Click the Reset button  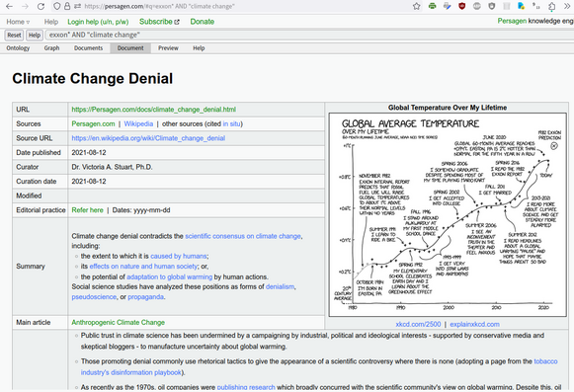(x=14, y=36)
